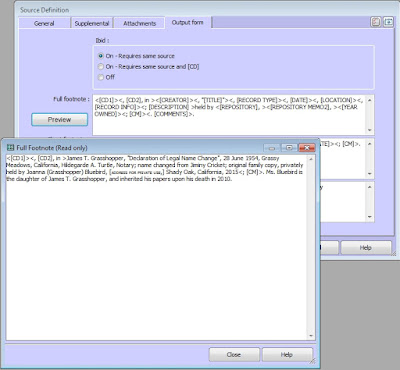Click Help button in Source Definition window
400x370 pixels.
pyautogui.click(x=366, y=248)
